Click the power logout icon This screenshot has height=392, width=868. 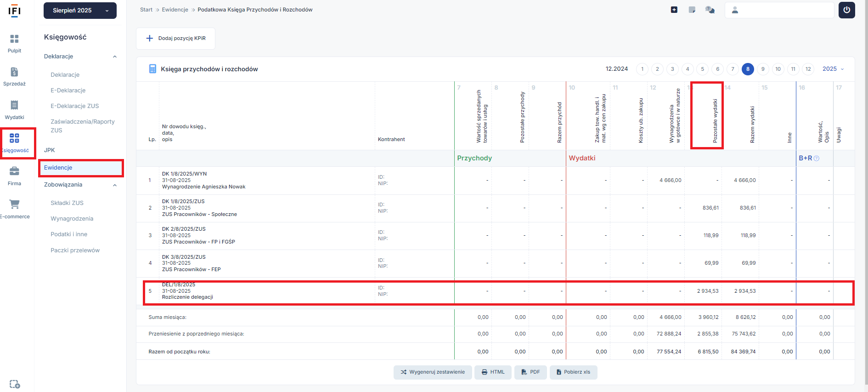[x=846, y=10]
